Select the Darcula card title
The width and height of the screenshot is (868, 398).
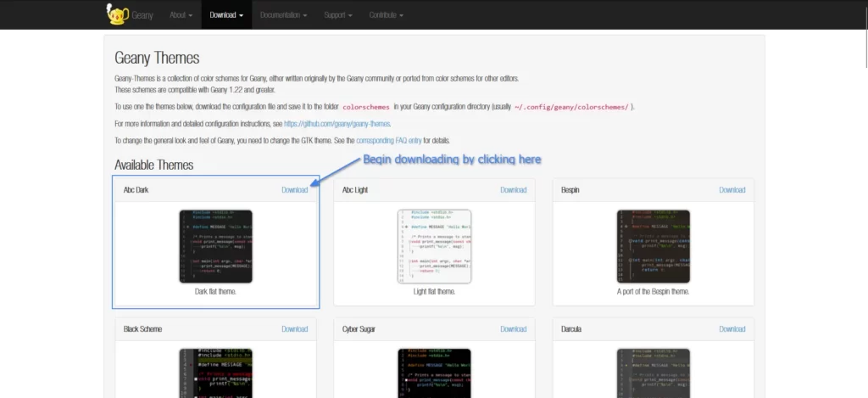tap(571, 328)
